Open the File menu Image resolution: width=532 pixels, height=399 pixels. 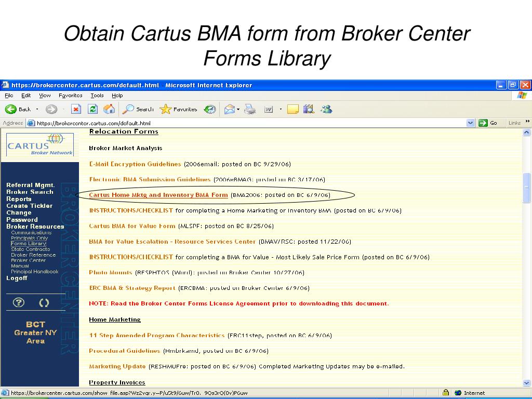(x=9, y=96)
